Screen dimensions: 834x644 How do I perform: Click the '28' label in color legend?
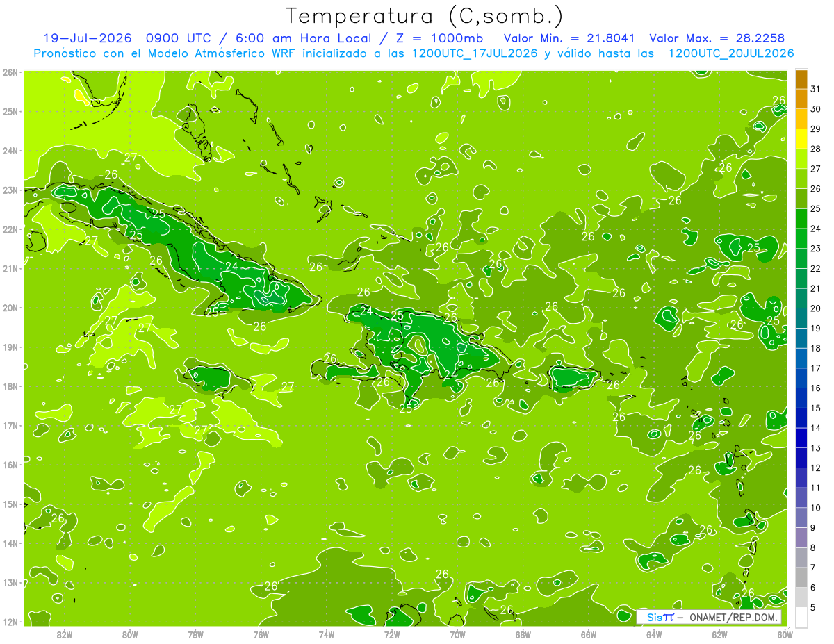coord(815,149)
